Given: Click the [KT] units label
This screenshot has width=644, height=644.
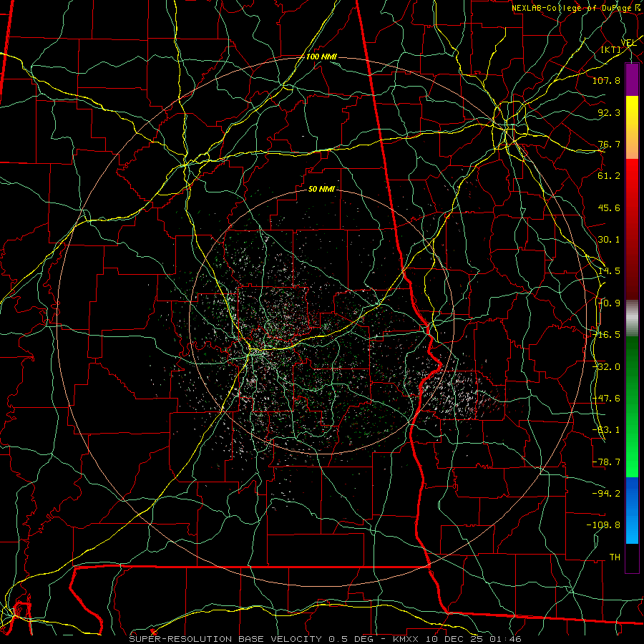Looking at the screenshot, I should (611, 49).
